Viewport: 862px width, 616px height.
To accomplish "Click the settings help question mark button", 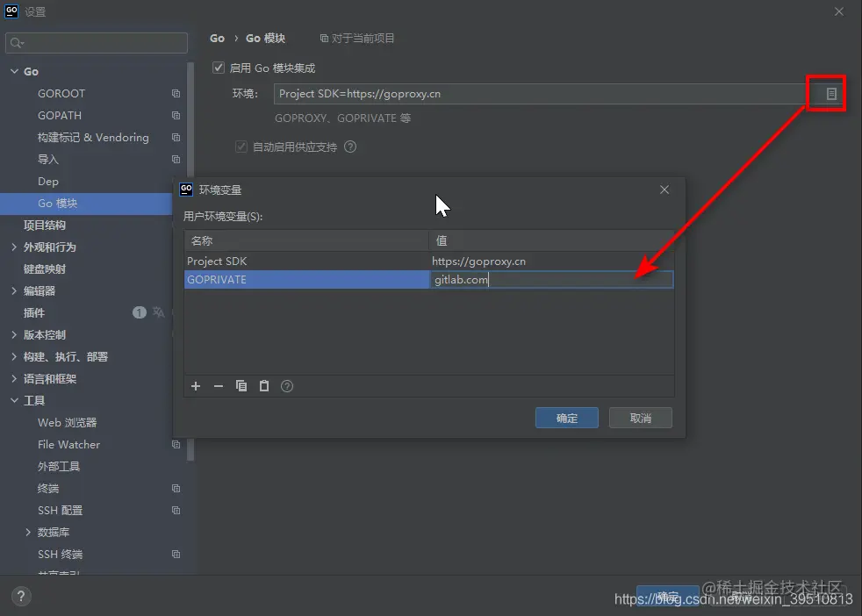I will tap(21, 596).
